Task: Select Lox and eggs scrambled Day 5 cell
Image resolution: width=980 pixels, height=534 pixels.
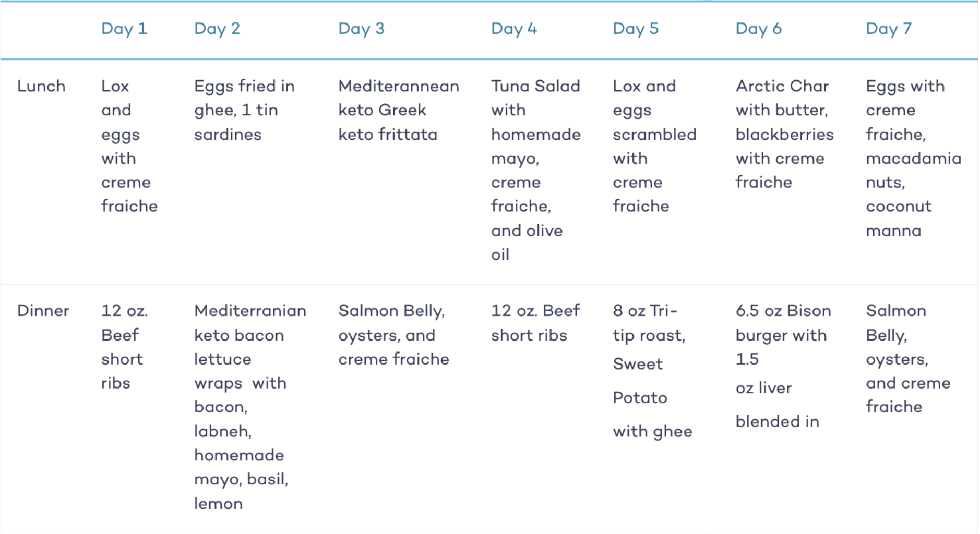Action: (x=654, y=146)
